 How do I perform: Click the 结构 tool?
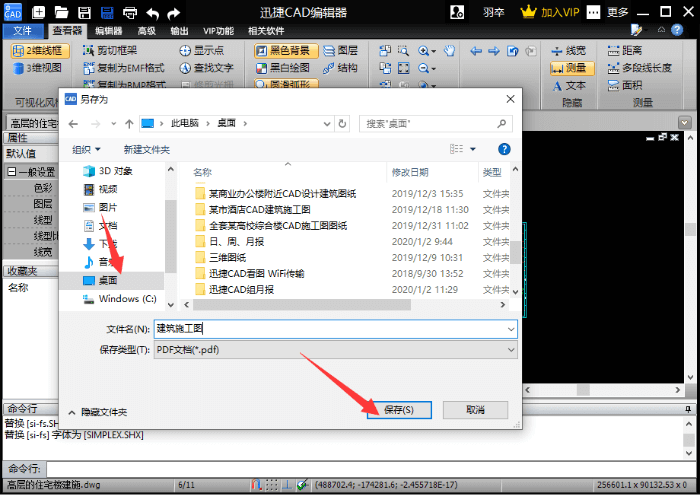pos(341,68)
